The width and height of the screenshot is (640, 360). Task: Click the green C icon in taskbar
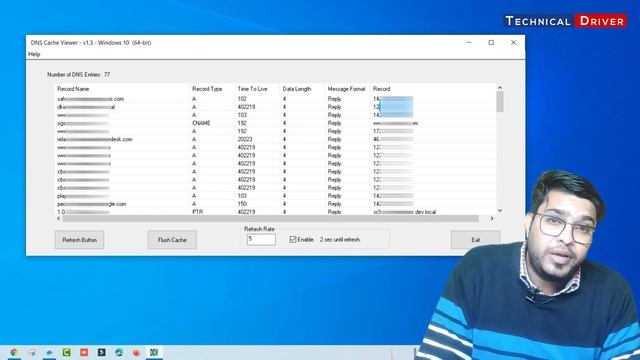pos(67,352)
